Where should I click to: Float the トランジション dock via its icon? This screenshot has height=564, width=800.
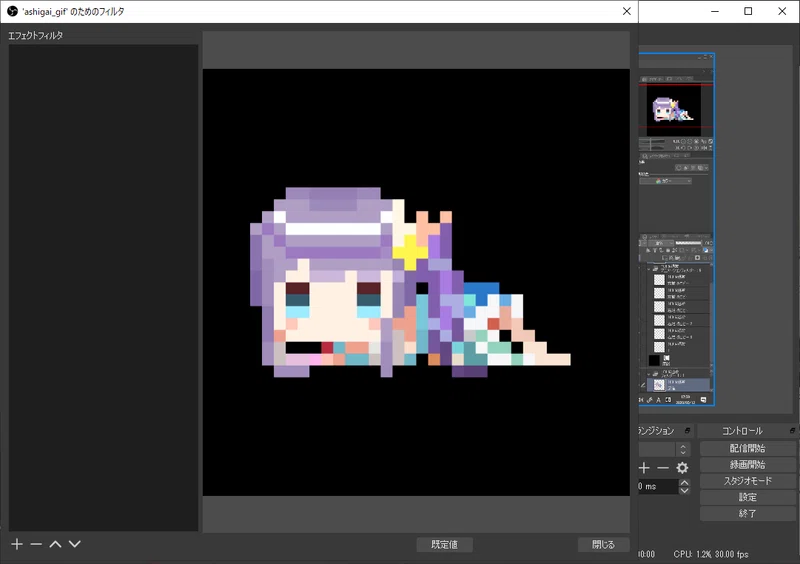[687, 431]
